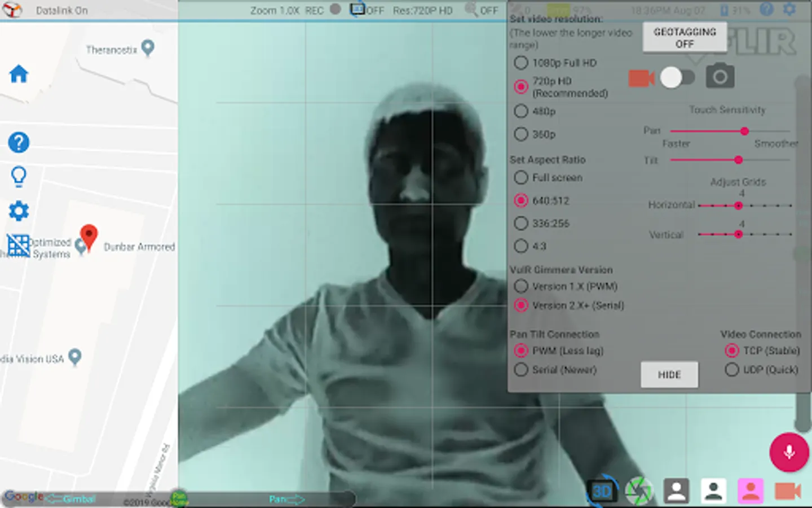The height and width of the screenshot is (508, 812).
Task: Tap the green shutter refresh icon
Action: coord(639,491)
